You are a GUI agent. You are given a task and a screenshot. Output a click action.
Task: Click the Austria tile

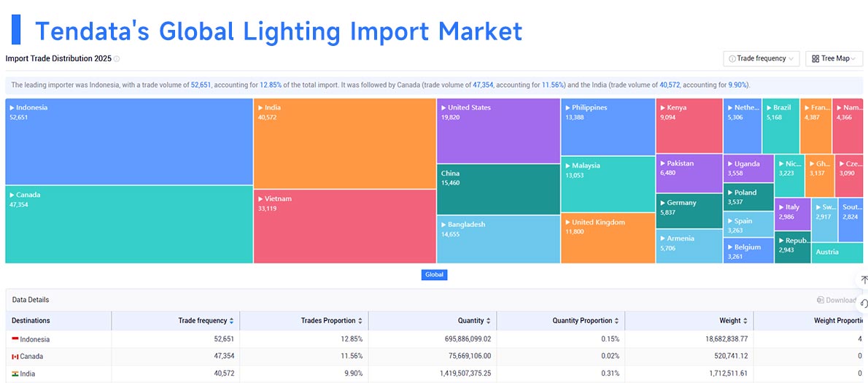point(837,253)
